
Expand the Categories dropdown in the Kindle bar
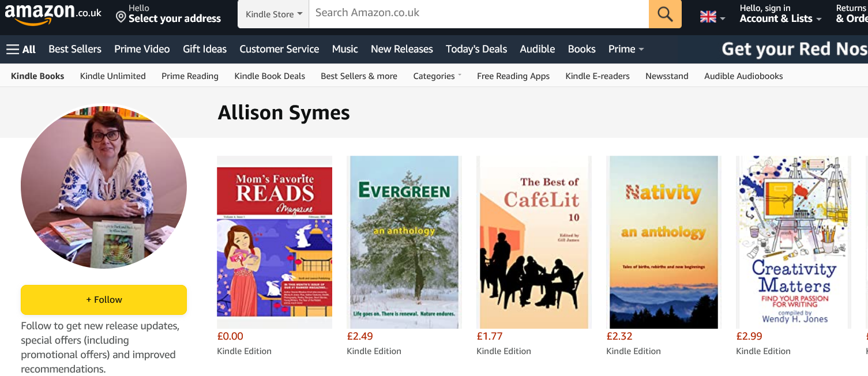(x=437, y=76)
